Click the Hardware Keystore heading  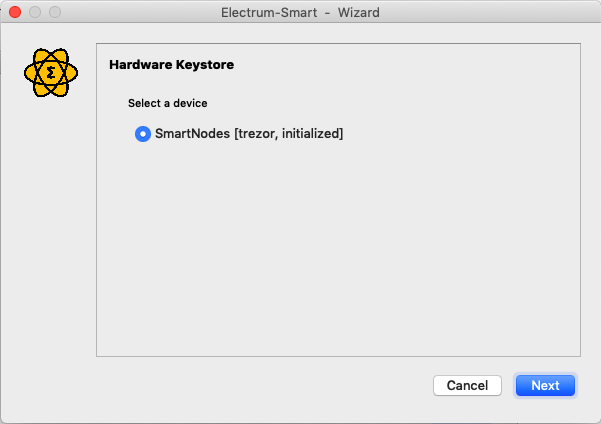coord(171,65)
